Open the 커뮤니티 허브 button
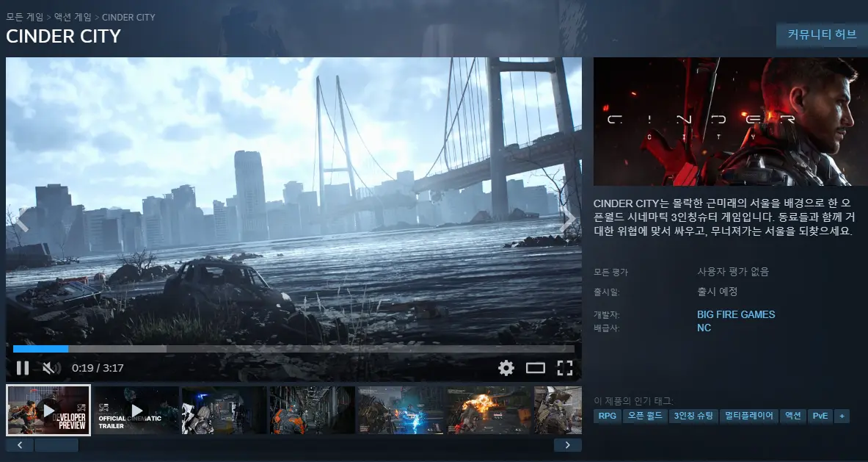This screenshot has height=462, width=868. point(822,35)
